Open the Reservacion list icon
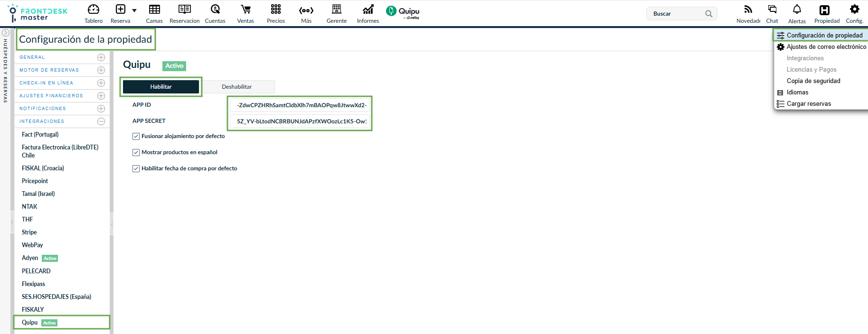This screenshot has height=334, width=868. [185, 9]
